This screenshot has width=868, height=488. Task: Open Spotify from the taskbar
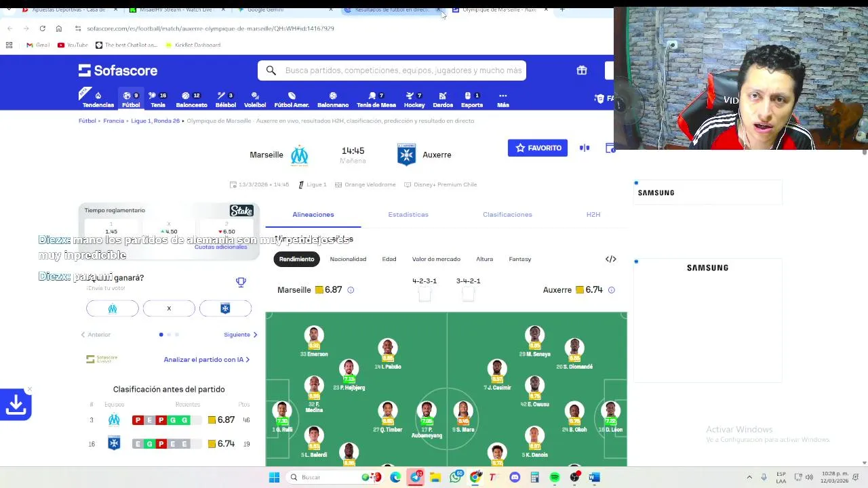[x=555, y=477]
